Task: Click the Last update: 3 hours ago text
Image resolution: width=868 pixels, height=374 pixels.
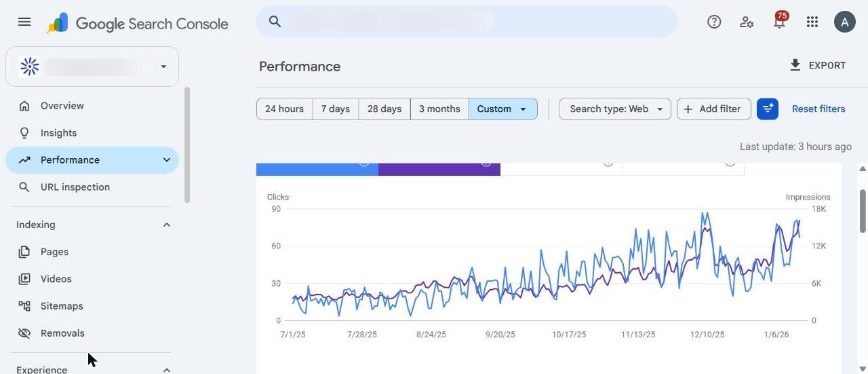Action: (795, 147)
